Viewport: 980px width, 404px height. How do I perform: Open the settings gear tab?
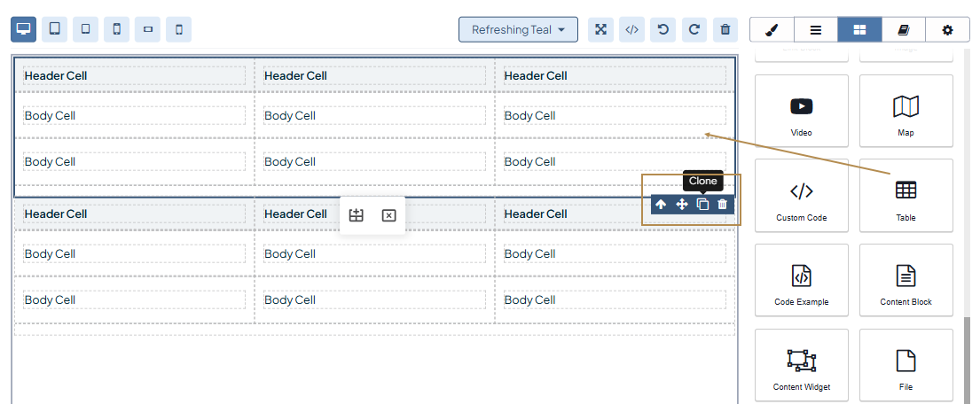(x=947, y=29)
